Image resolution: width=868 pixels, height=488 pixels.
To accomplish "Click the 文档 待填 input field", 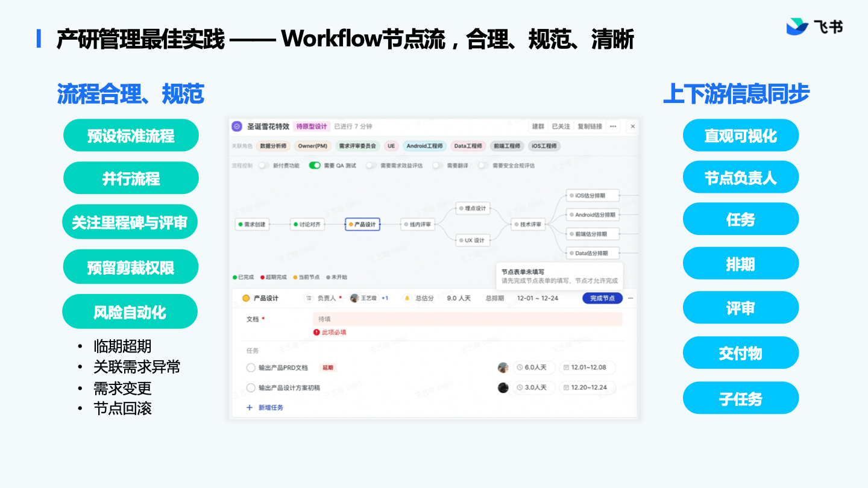I will pyautogui.click(x=467, y=319).
